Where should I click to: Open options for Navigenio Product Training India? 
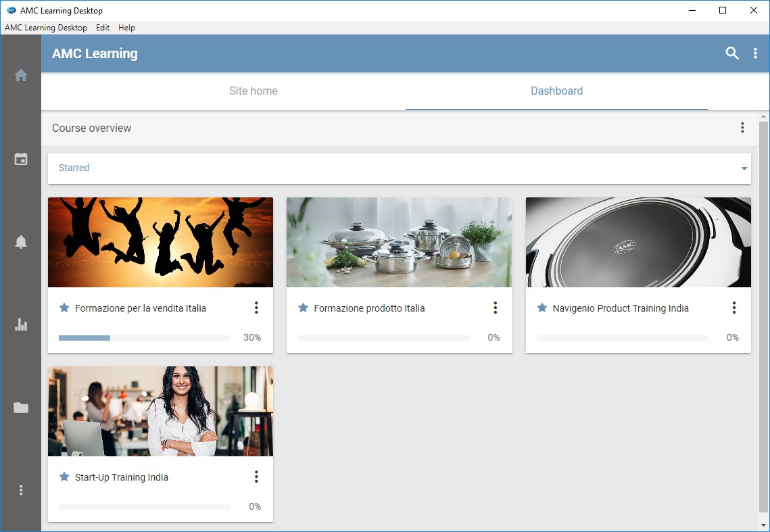(x=734, y=308)
